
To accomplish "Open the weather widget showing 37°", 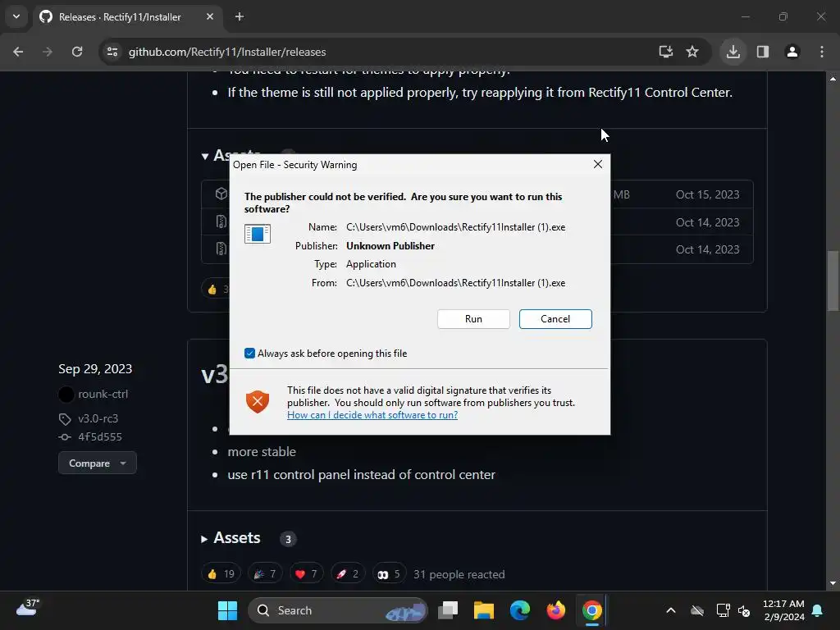I will [28, 608].
